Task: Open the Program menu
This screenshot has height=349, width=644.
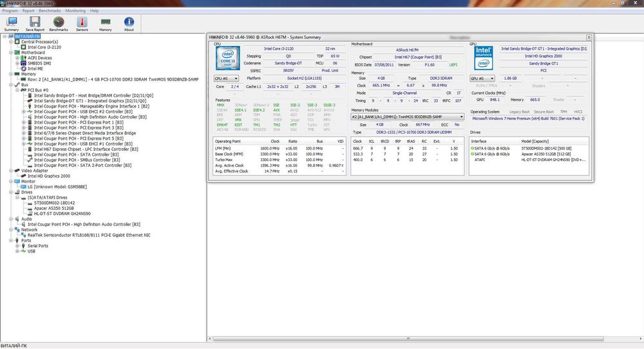Action: [10, 11]
